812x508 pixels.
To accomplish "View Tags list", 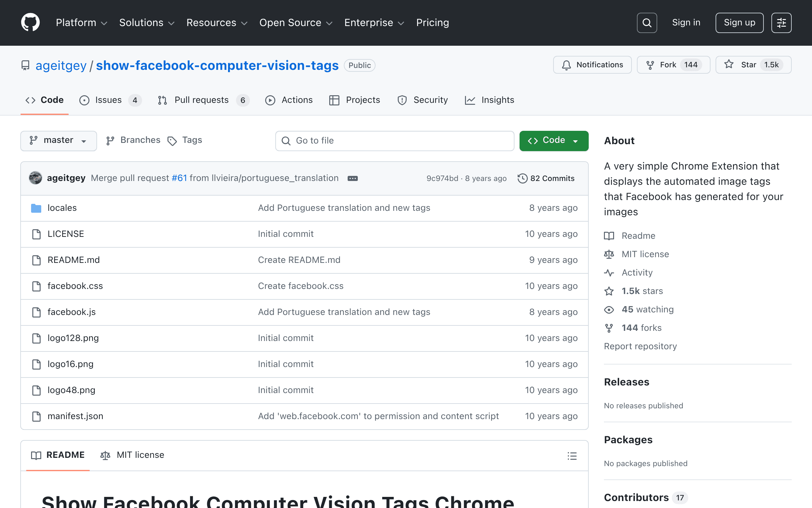I will tap(185, 140).
